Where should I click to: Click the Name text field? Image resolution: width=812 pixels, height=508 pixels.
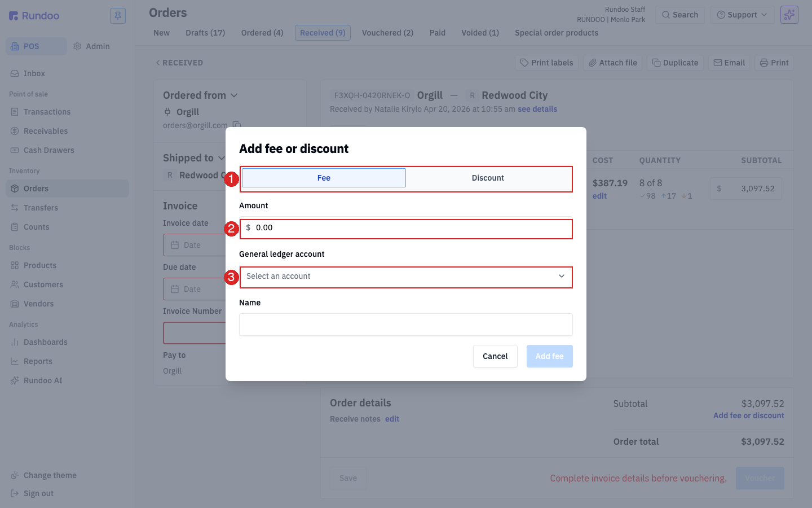[x=406, y=325]
